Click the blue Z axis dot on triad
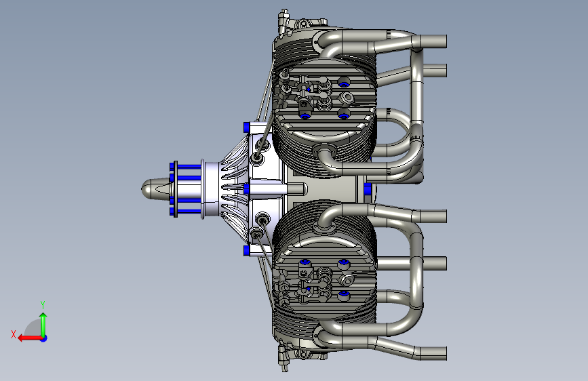 click(x=44, y=338)
